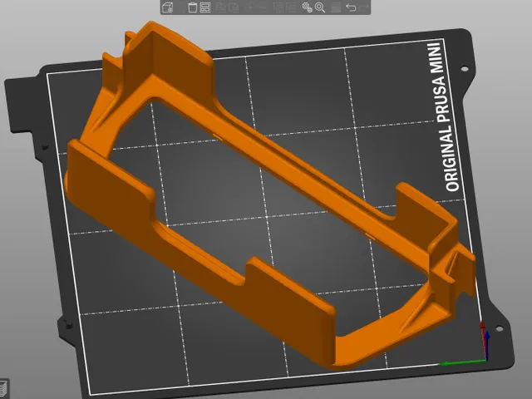Screen dimensions: 532x399
Task: Open the Search magnifier icon
Action: 319,7
